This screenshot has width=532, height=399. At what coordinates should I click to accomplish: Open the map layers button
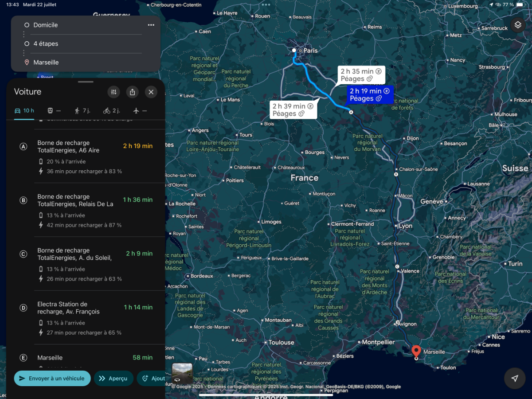517,25
